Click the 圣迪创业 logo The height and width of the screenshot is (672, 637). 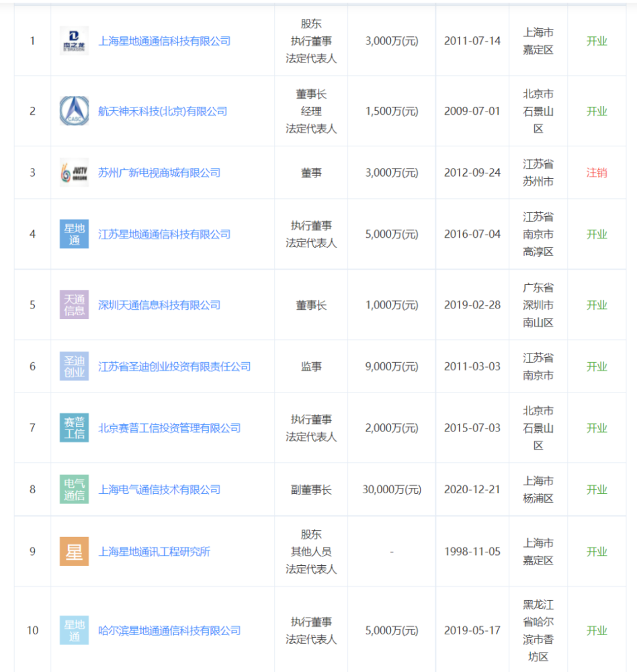click(x=74, y=366)
